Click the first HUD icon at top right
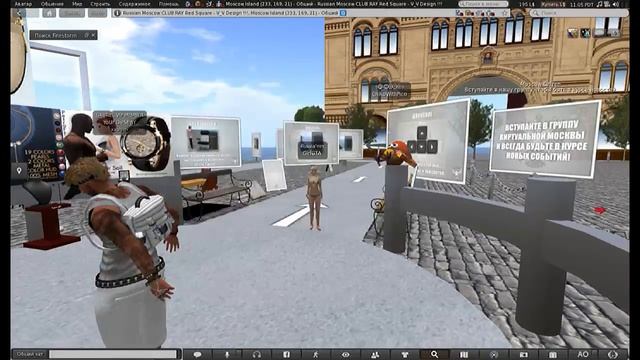Screen dimensions: 640x360 [x=573, y=33]
